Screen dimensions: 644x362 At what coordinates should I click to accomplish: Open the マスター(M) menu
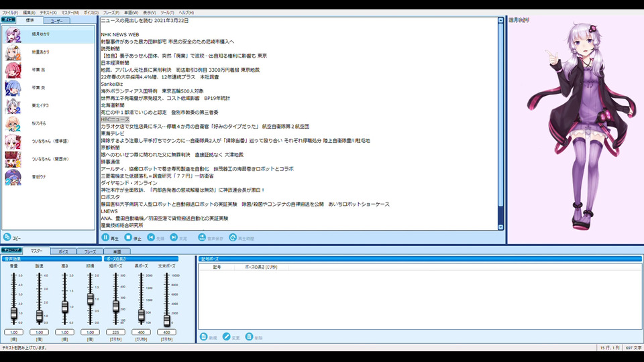coord(70,13)
